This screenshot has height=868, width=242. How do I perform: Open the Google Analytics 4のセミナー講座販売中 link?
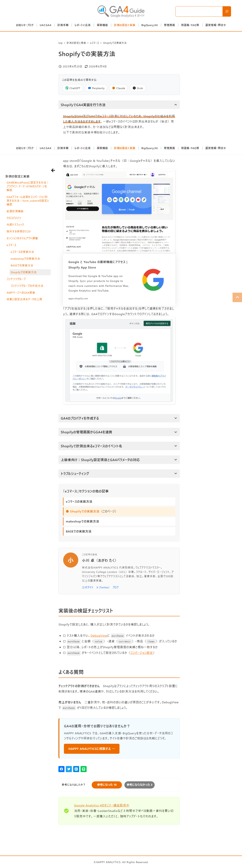[x=102, y=805]
